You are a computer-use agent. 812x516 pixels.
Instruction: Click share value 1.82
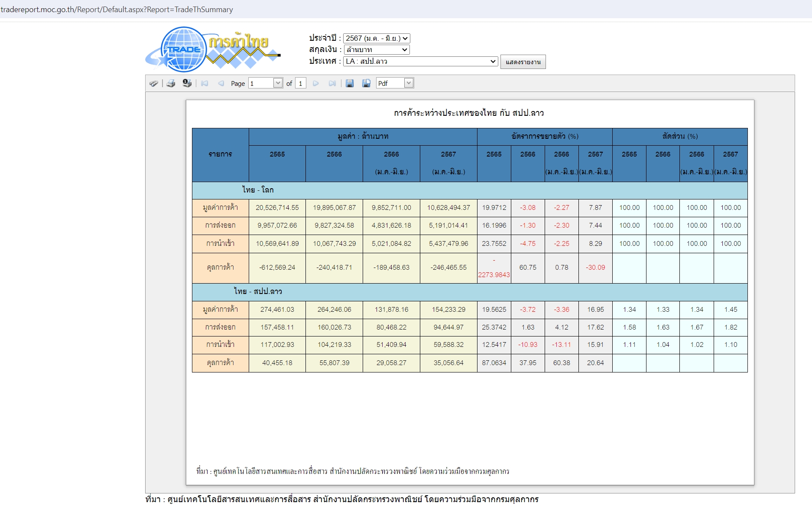[x=731, y=327]
